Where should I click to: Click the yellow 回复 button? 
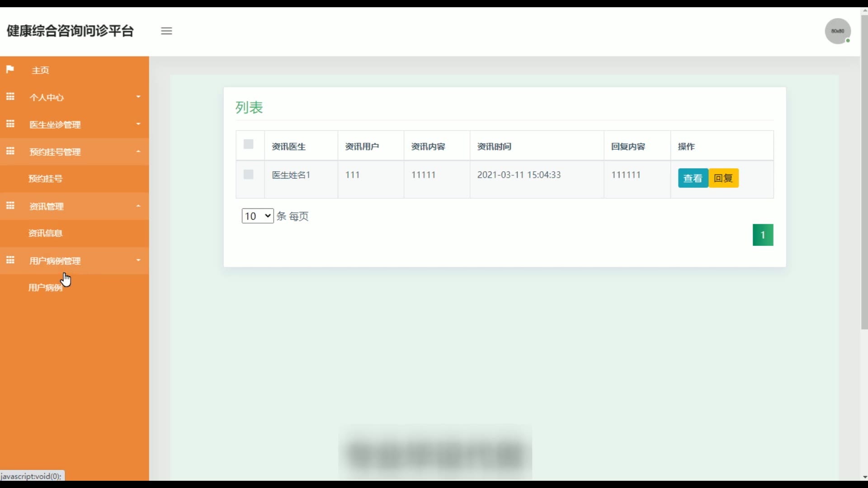(723, 178)
